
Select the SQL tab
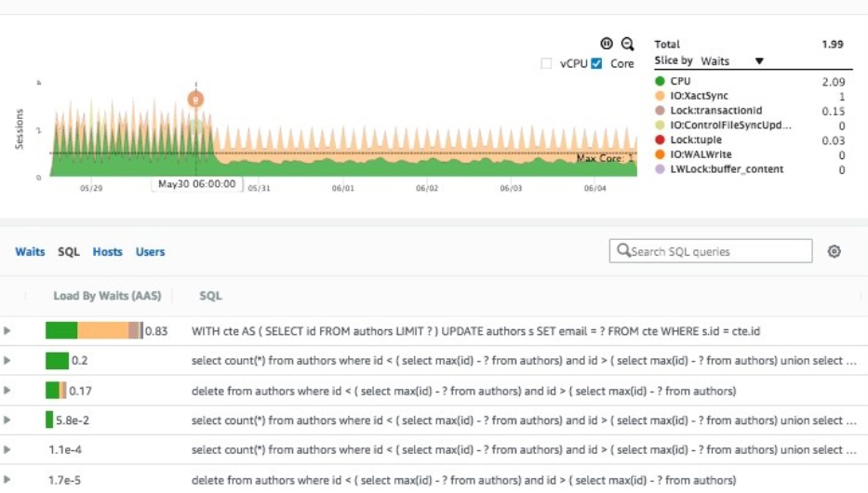pyautogui.click(x=69, y=252)
